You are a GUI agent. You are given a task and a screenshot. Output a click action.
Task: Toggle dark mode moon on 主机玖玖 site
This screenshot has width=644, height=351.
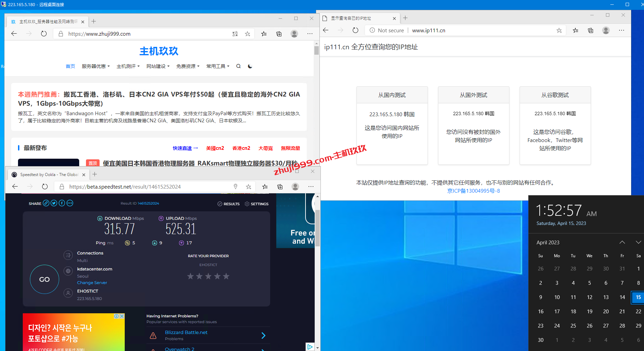coord(250,66)
